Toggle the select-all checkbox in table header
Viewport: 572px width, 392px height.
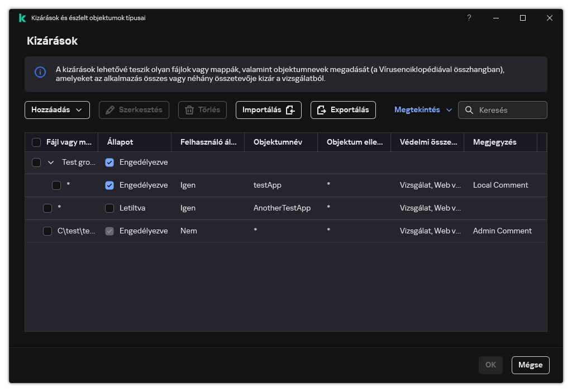click(x=36, y=142)
